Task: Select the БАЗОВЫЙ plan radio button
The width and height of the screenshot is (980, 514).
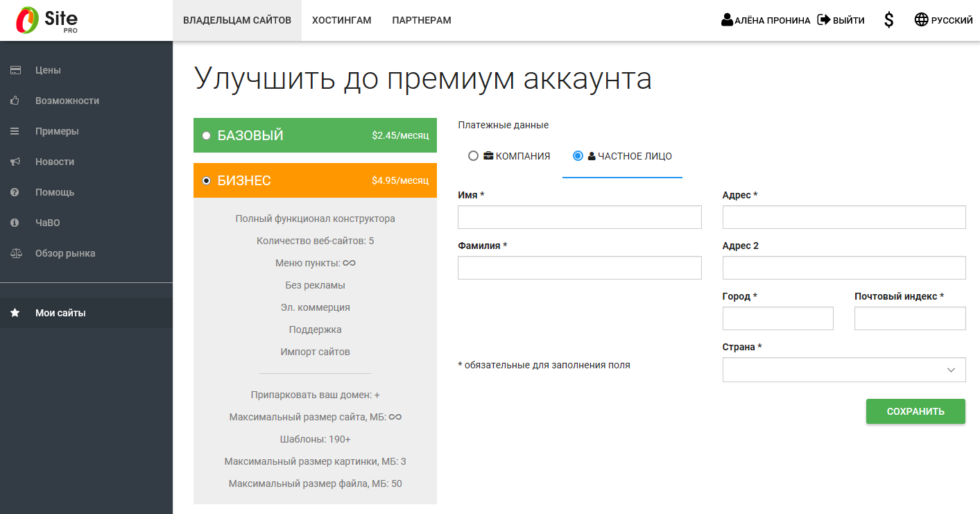Action: pyautogui.click(x=205, y=135)
